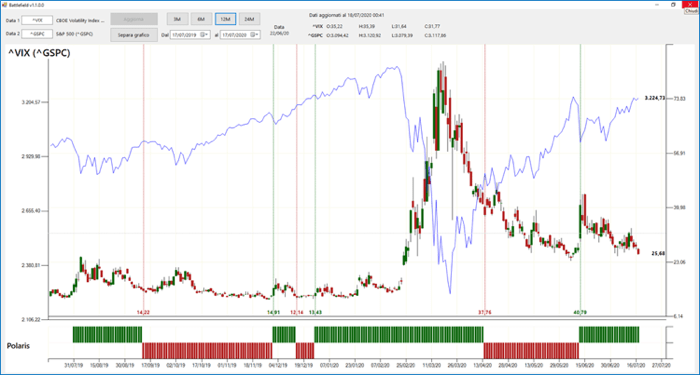Click the right axis value 23,06
700x375 pixels.
[679, 262]
